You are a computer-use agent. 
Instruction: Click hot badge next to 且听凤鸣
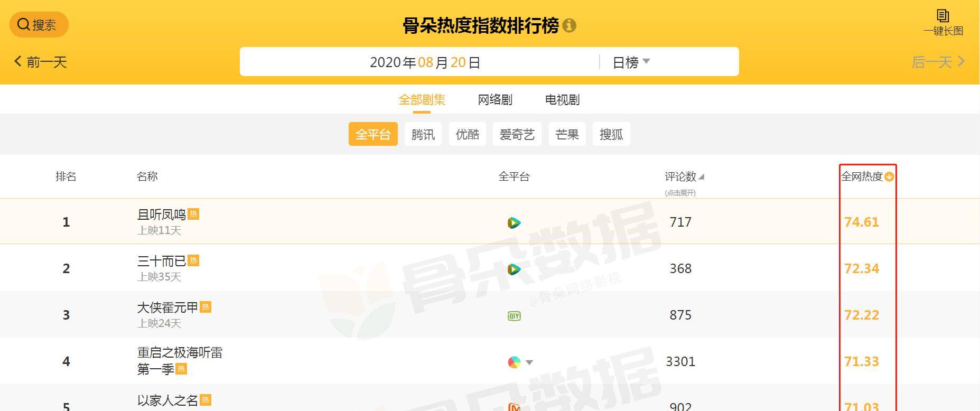point(193,214)
